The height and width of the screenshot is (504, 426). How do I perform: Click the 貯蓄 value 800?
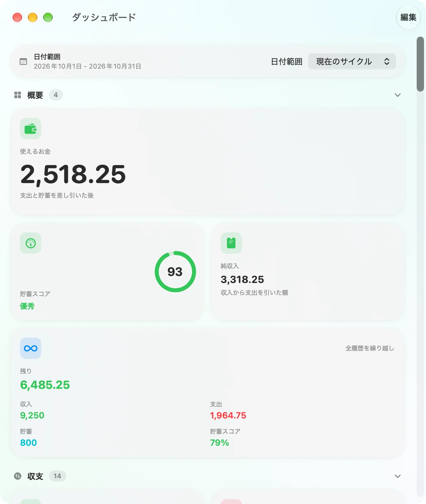pos(28,443)
